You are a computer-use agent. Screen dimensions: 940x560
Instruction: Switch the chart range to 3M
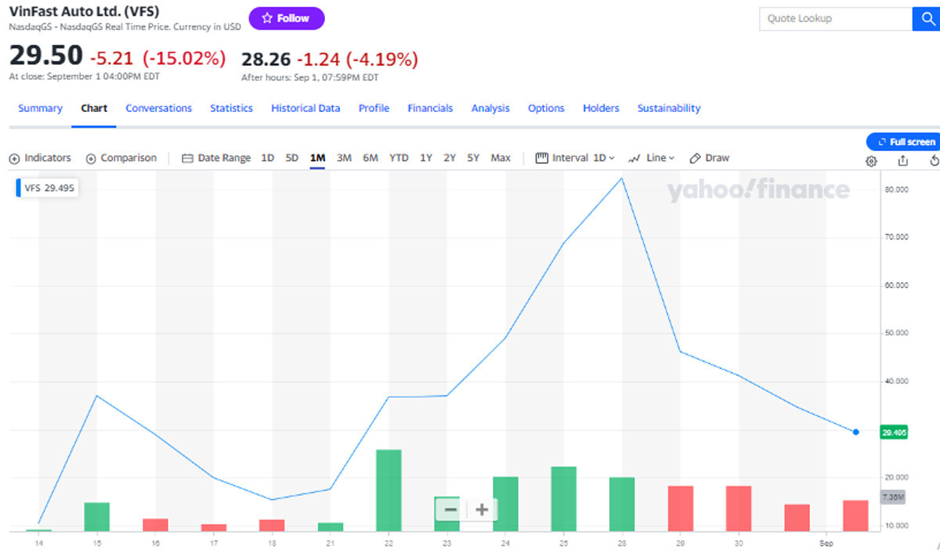pos(344,158)
